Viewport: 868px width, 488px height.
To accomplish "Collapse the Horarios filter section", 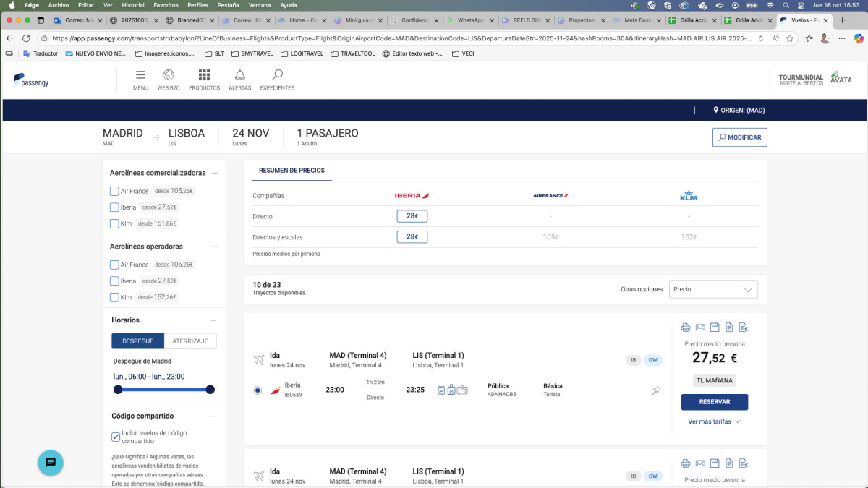I will (x=213, y=320).
